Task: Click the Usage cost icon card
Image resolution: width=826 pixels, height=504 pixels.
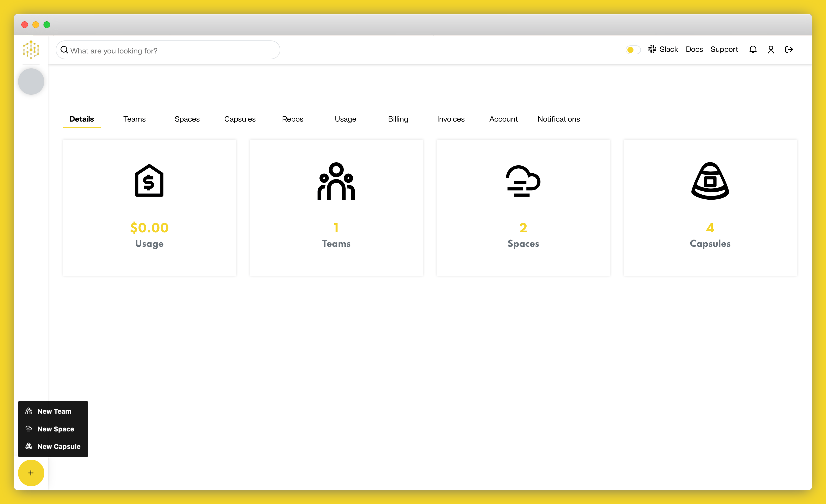Action: click(149, 207)
